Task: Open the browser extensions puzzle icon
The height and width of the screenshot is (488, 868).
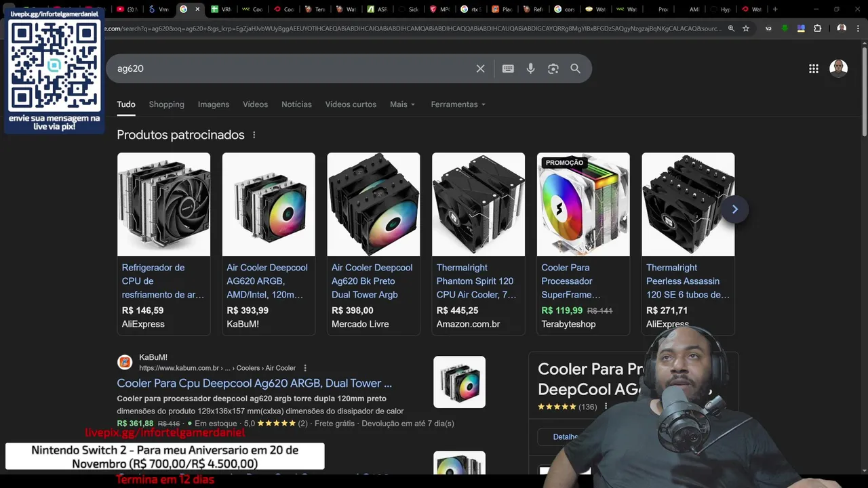Action: point(818,28)
